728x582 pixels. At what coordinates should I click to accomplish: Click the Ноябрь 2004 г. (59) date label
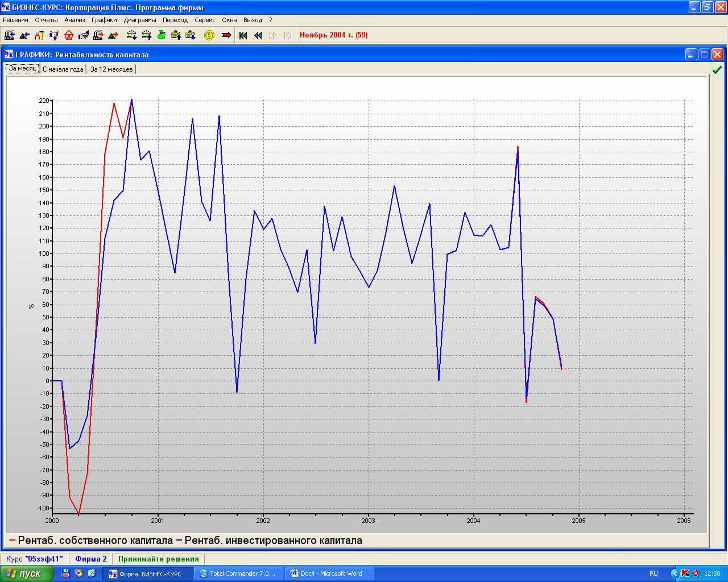click(x=334, y=35)
